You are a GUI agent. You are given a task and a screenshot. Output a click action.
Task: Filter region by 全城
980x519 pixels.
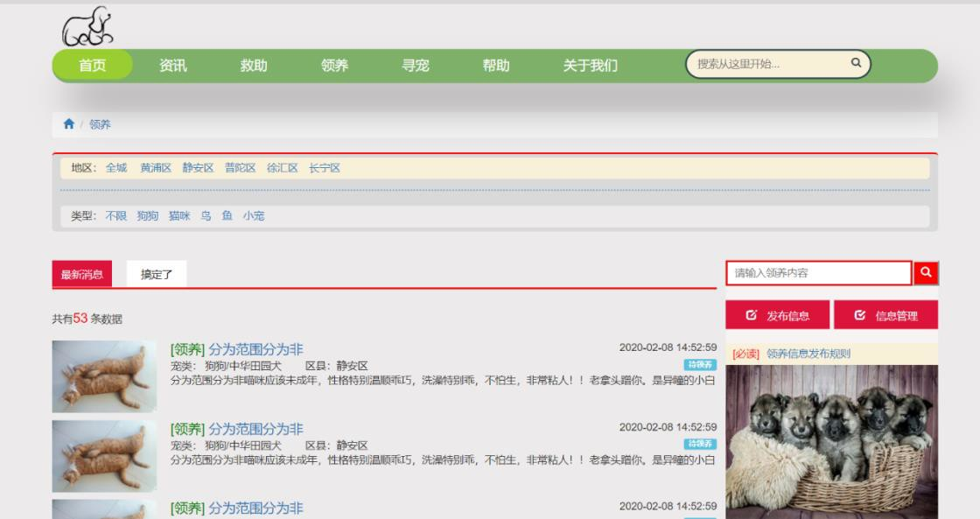[116, 167]
